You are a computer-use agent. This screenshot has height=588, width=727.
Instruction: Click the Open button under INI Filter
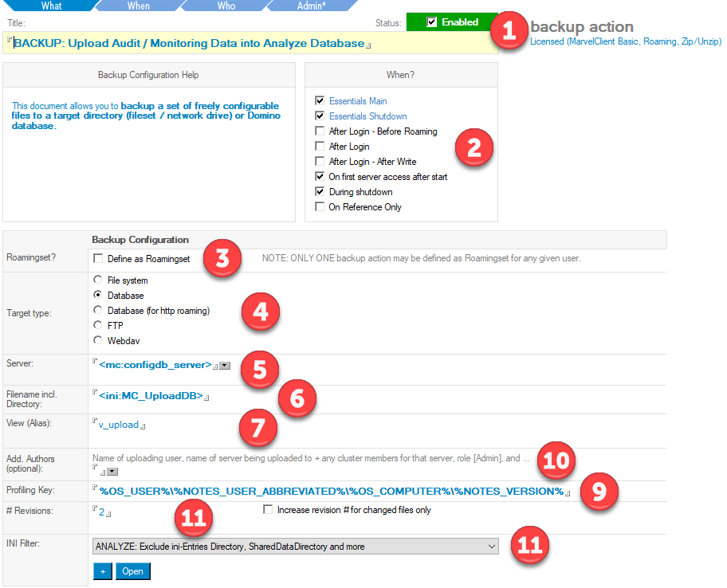[x=132, y=571]
